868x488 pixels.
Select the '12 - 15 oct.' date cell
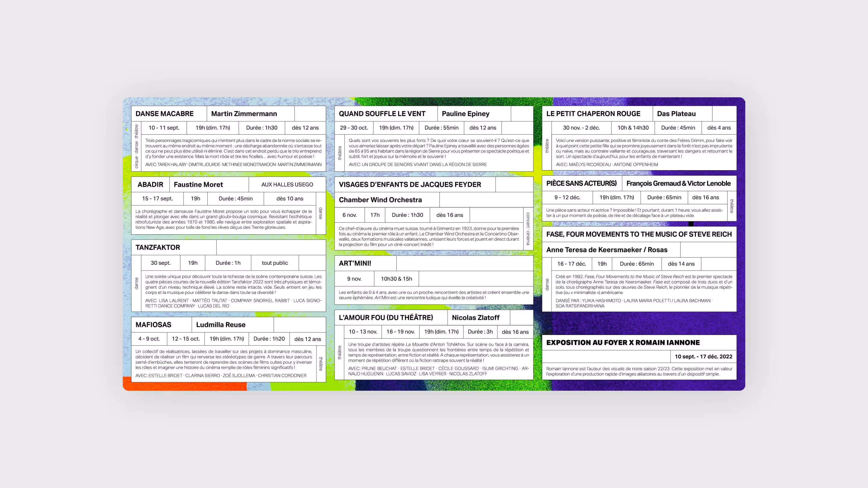[x=186, y=339]
